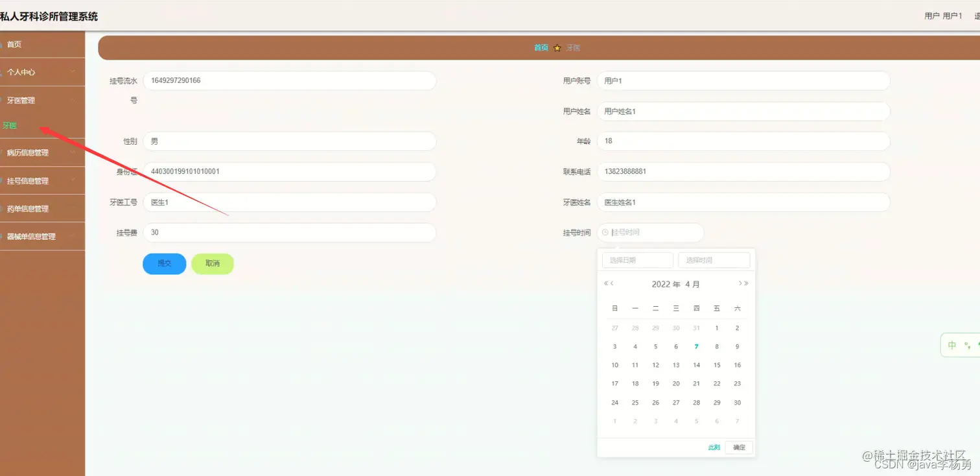This screenshot has width=980, height=476.
Task: Select the green 牙医 submenu item
Action: [10, 125]
